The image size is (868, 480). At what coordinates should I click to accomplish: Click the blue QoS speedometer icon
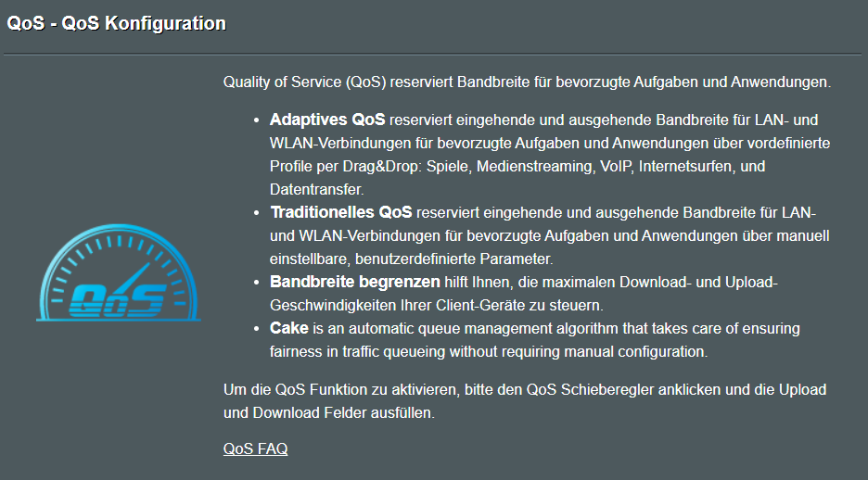[x=119, y=272]
